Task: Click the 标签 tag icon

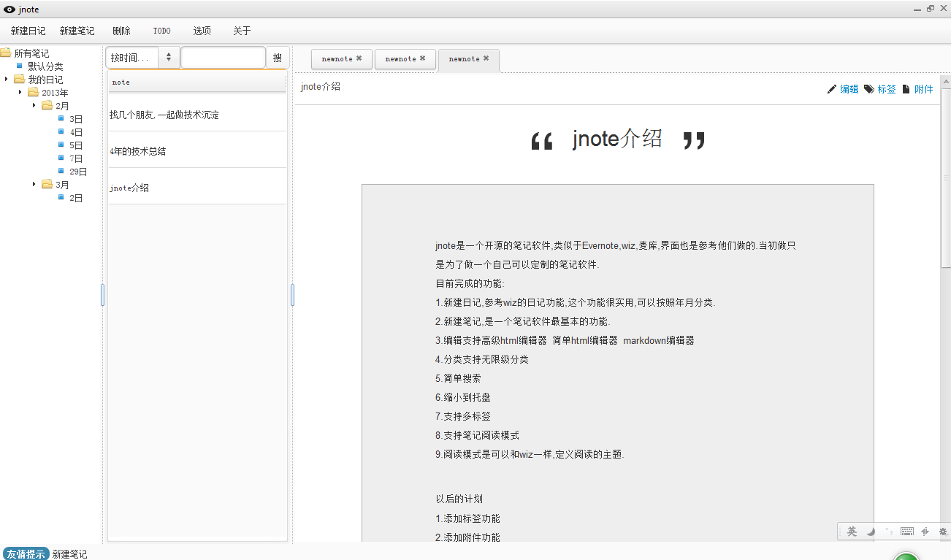Action: (x=869, y=89)
